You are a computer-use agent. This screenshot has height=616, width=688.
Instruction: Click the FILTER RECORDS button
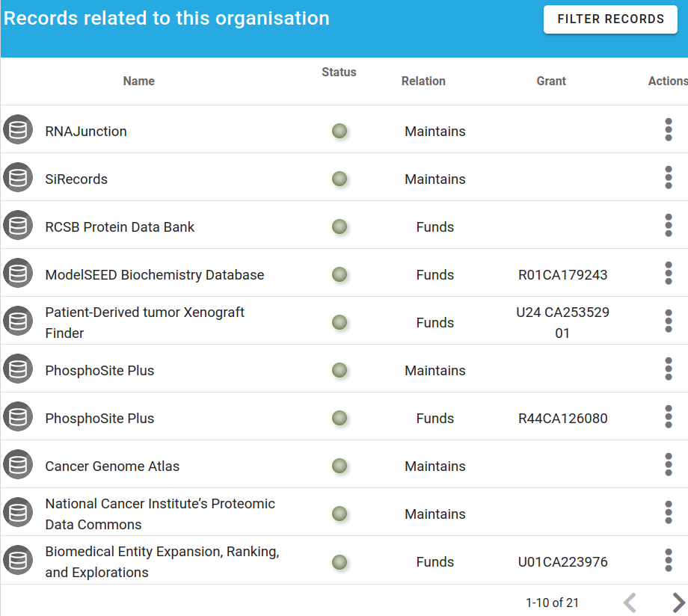pos(610,19)
